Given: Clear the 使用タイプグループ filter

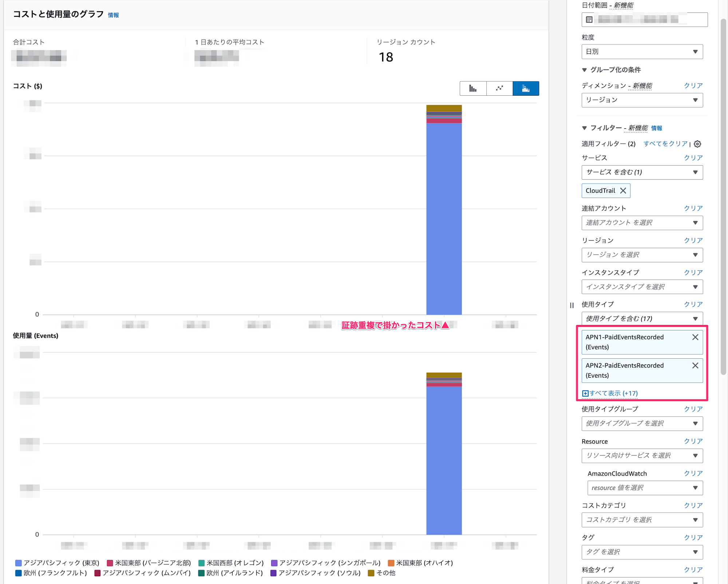Looking at the screenshot, I should coord(693,409).
